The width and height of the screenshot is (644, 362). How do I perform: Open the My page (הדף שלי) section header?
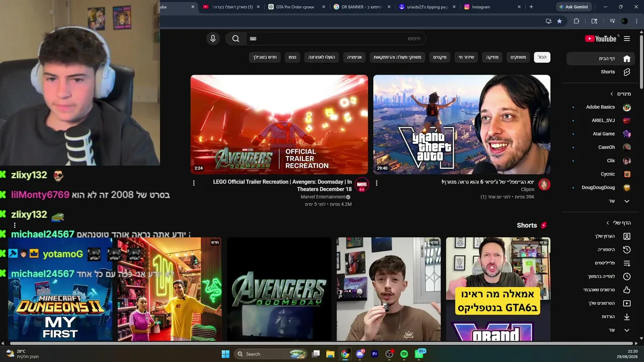point(618,223)
